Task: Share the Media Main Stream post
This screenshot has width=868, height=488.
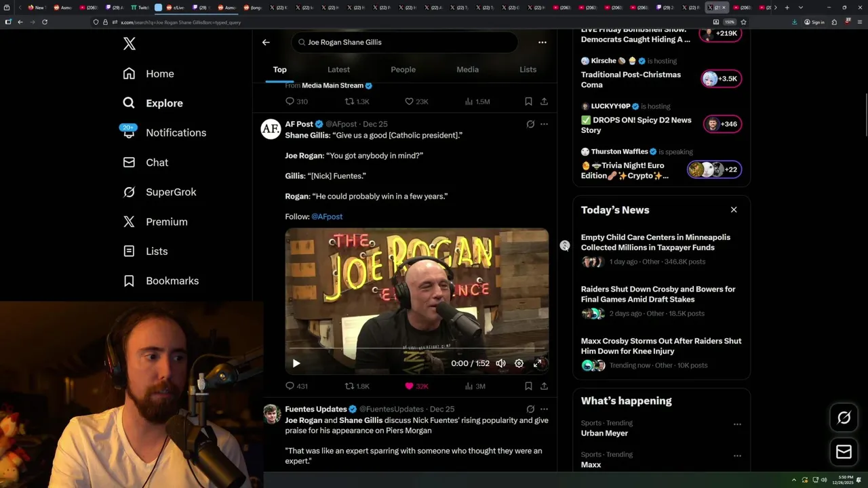Action: 544,102
